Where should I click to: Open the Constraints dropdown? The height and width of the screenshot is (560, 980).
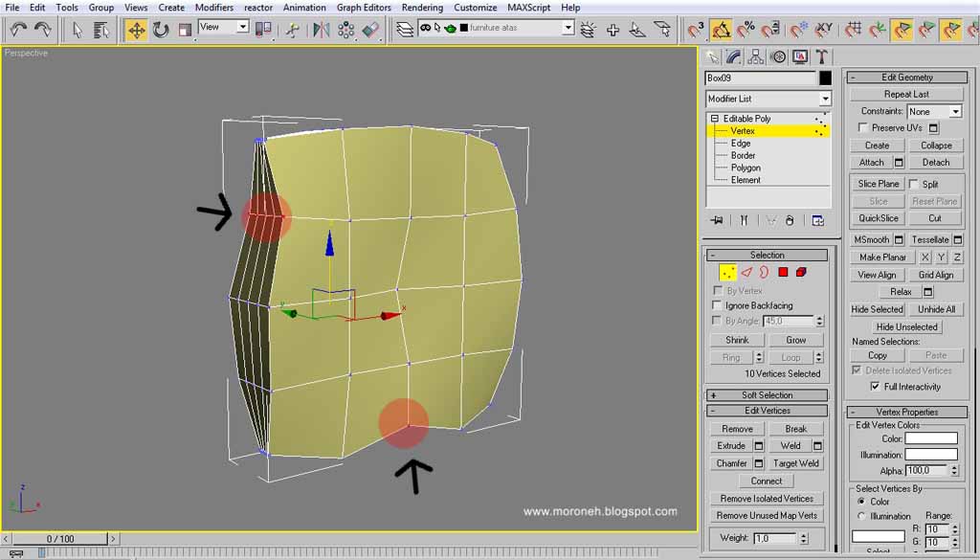click(955, 112)
